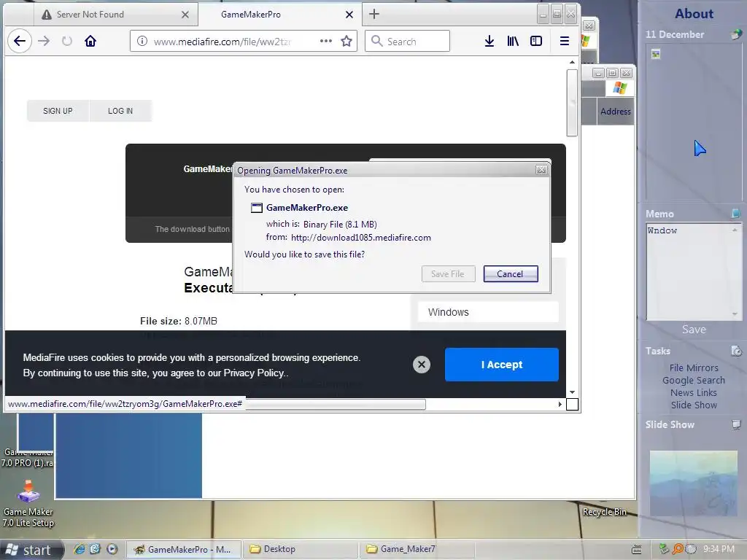Click the File size 8.07MB text

coord(179,321)
